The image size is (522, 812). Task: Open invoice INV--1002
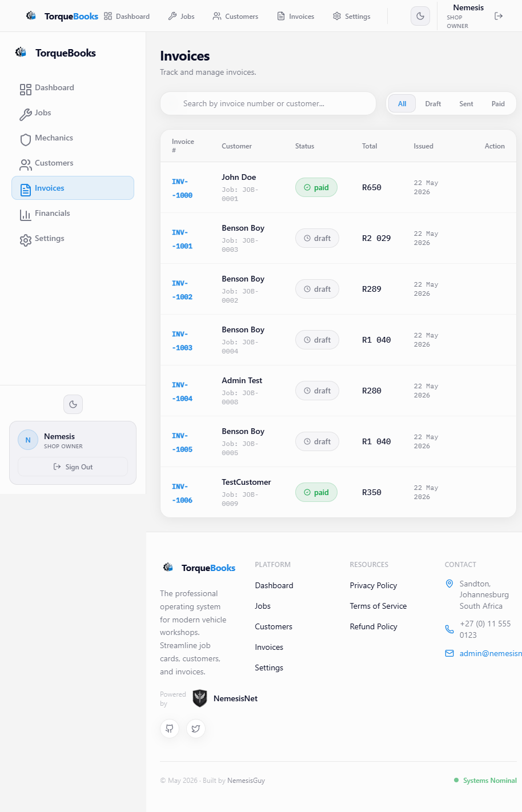[182, 290]
